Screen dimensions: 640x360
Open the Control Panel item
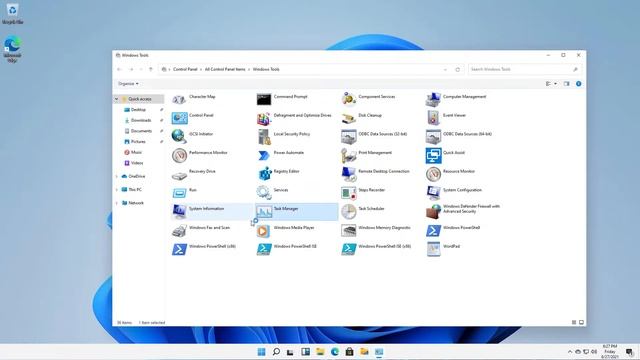[193, 117]
